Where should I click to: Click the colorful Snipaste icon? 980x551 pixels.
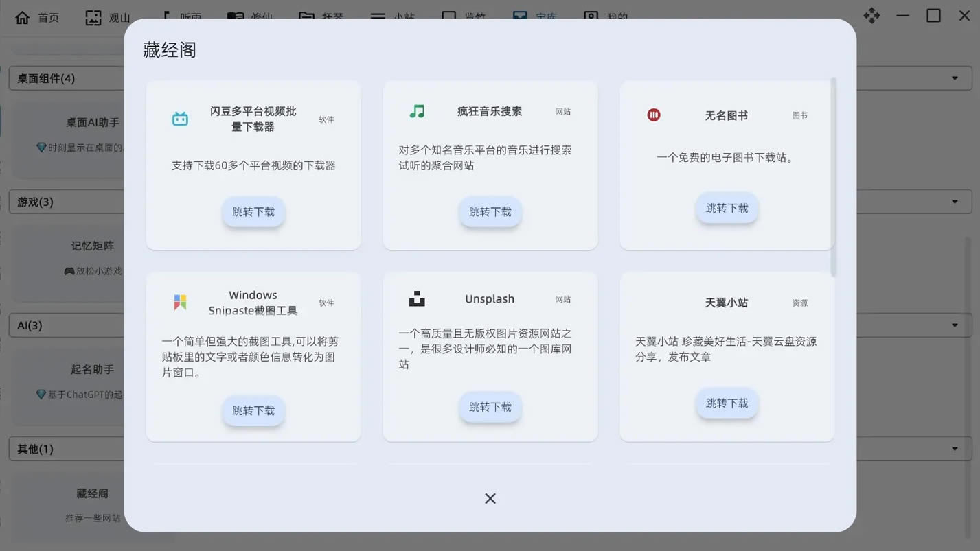point(180,303)
